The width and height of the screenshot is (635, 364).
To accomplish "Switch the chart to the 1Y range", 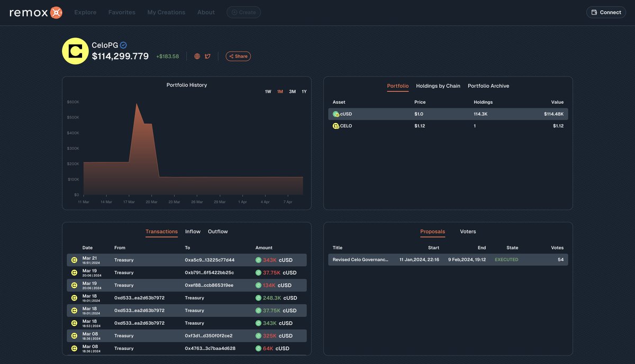I will tap(303, 91).
